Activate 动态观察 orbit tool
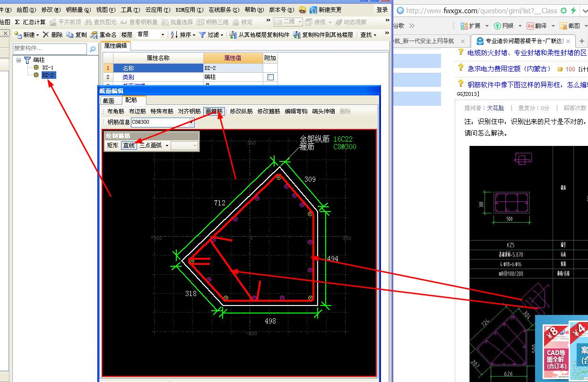588x382 pixels. [x=338, y=22]
